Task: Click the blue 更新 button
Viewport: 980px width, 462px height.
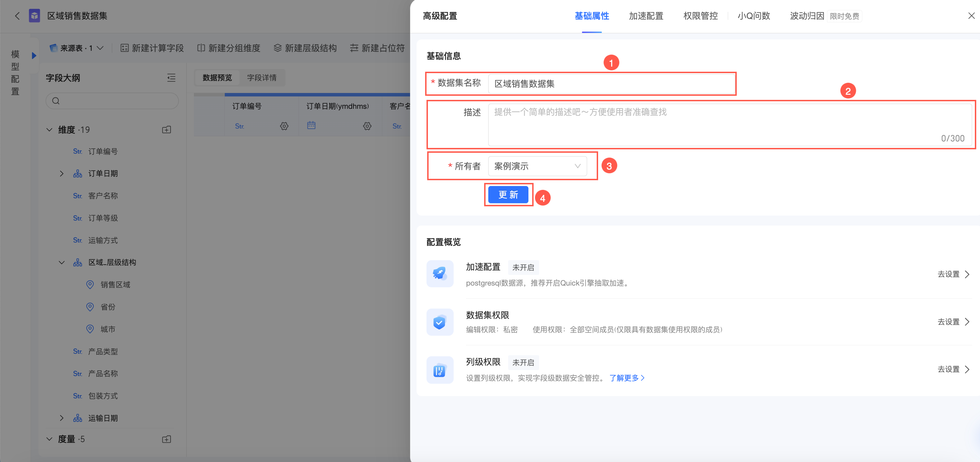Action: 508,195
